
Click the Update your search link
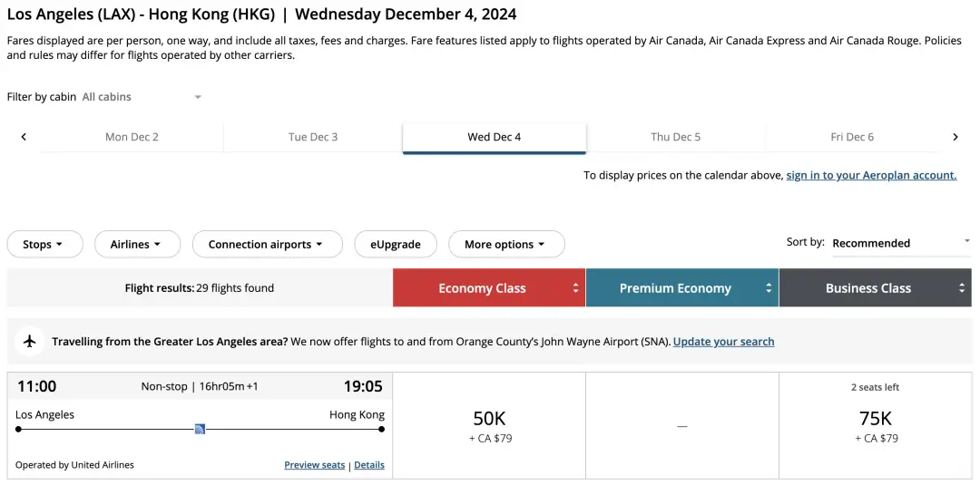pos(723,342)
